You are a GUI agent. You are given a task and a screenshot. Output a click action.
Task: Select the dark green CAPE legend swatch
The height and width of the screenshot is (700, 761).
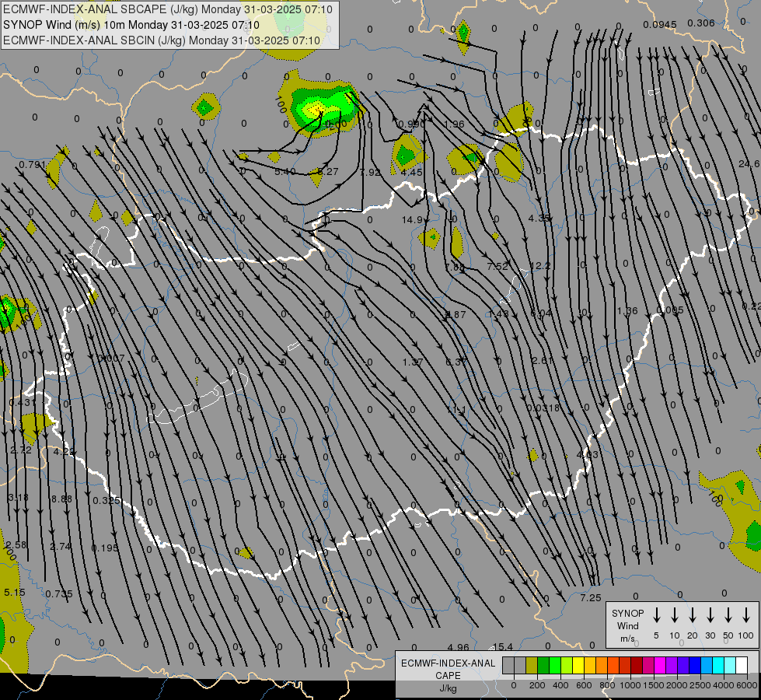tap(543, 666)
